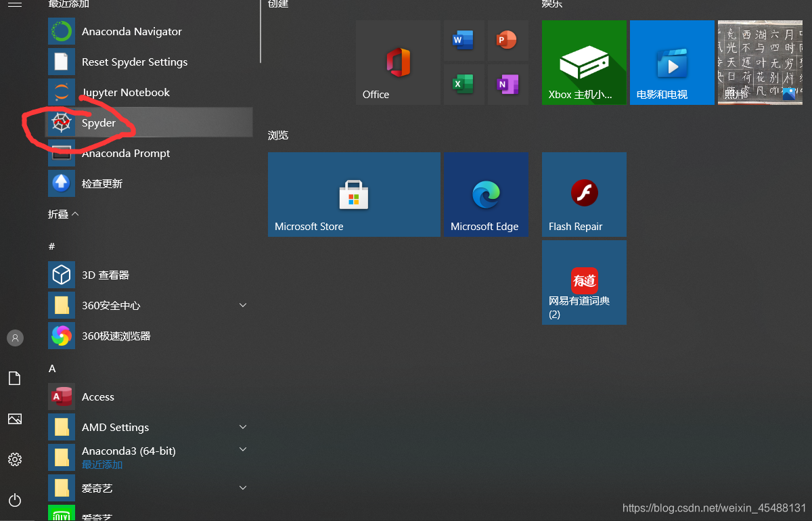
Task: Collapse recently added list via 折叠
Action: [x=64, y=214]
